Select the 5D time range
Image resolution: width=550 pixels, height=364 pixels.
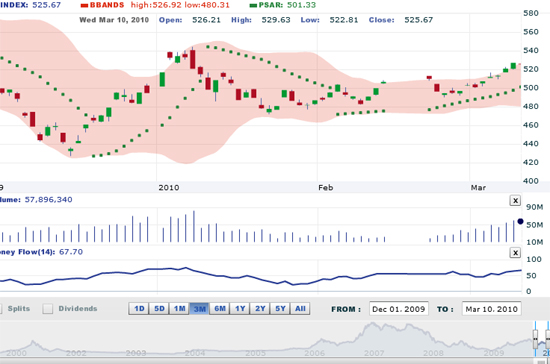coord(159,309)
